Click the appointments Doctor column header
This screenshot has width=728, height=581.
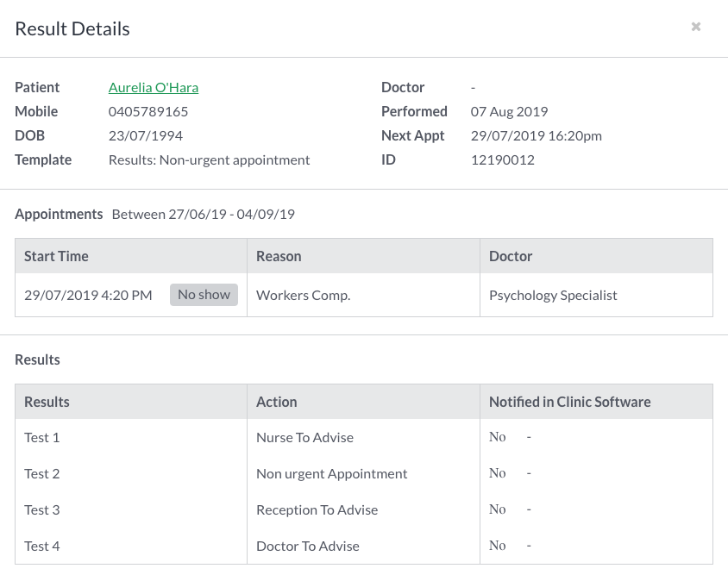click(596, 256)
